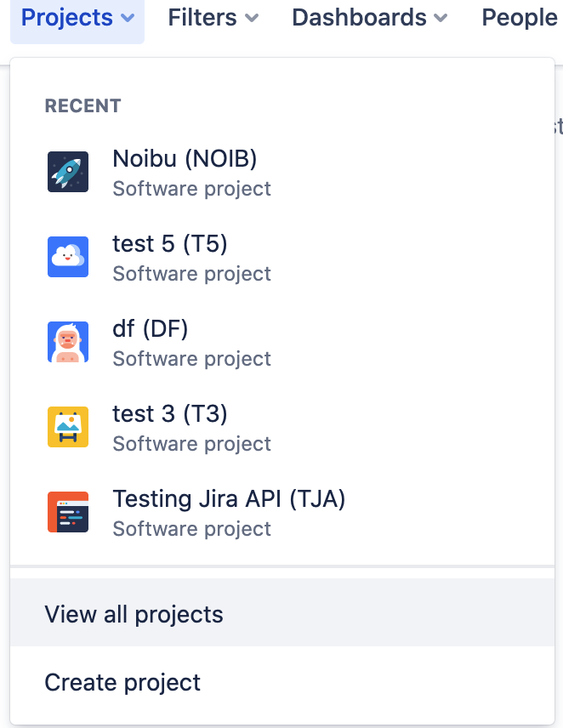Click the Filters menu label
The image size is (563, 728).
[x=202, y=18]
